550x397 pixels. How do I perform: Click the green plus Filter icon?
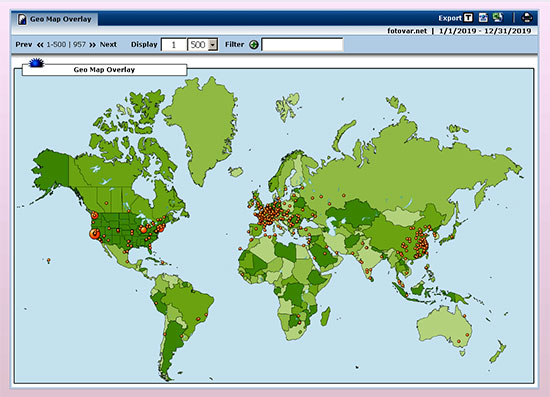[254, 45]
